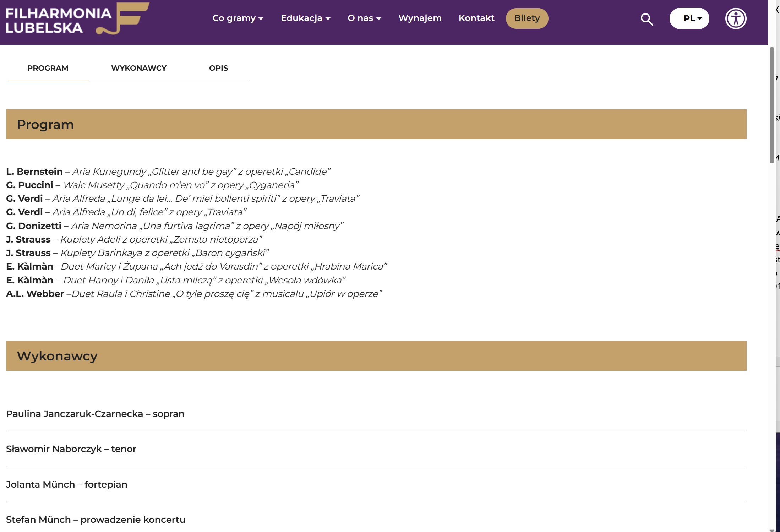This screenshot has width=780, height=532.
Task: Click Paulina Janczaruk-Czarnecka performer entry
Action: (x=95, y=414)
